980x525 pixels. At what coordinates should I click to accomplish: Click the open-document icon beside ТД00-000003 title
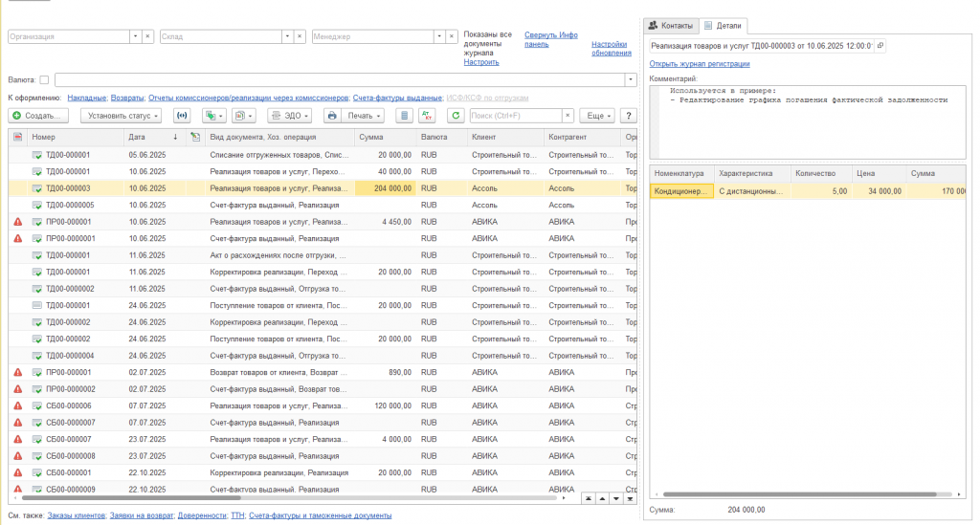[x=880, y=46]
